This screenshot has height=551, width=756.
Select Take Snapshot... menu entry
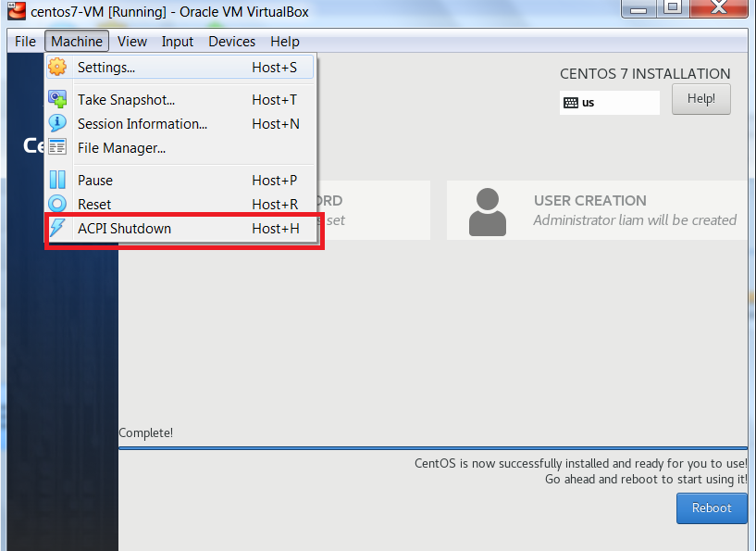point(126,100)
